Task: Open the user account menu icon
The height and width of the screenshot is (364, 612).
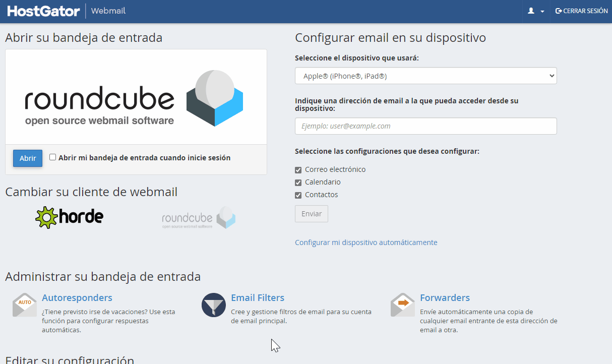Action: click(x=536, y=11)
